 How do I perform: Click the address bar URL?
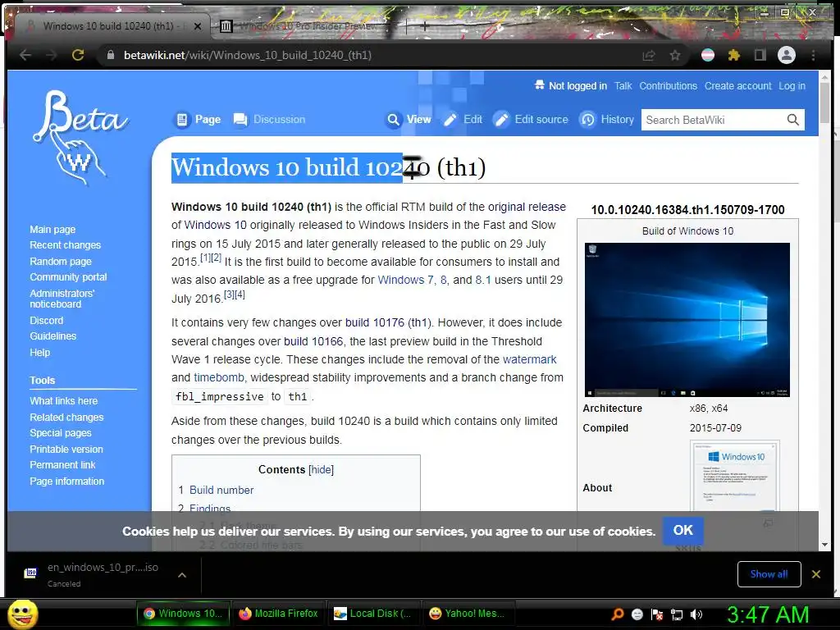(x=248, y=55)
